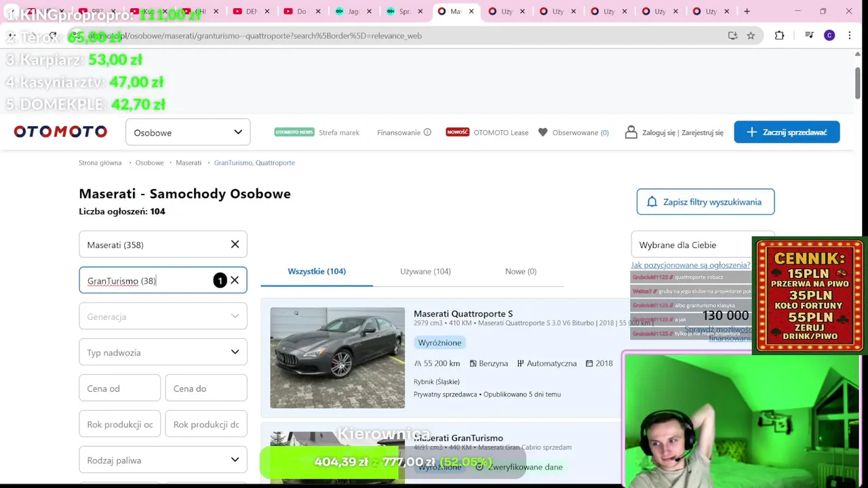Open the browser extensions puzzle icon
The image size is (868, 488).
[779, 35]
